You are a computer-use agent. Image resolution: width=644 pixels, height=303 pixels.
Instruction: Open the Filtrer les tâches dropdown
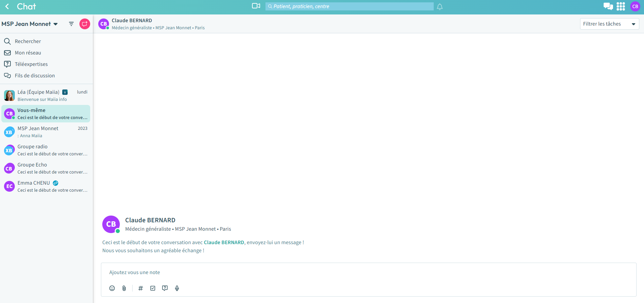point(609,24)
